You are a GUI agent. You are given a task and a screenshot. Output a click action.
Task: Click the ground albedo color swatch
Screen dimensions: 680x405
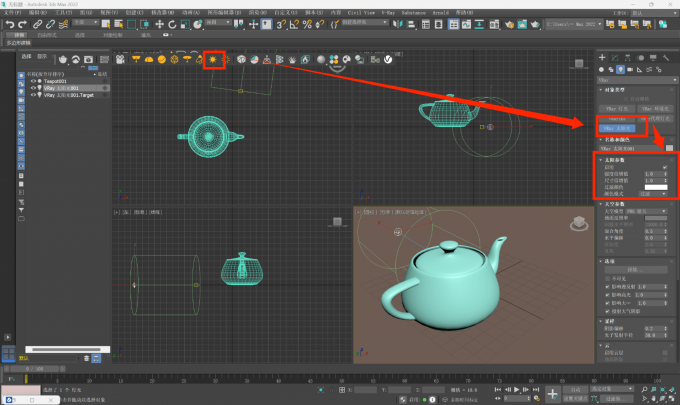coord(656,218)
